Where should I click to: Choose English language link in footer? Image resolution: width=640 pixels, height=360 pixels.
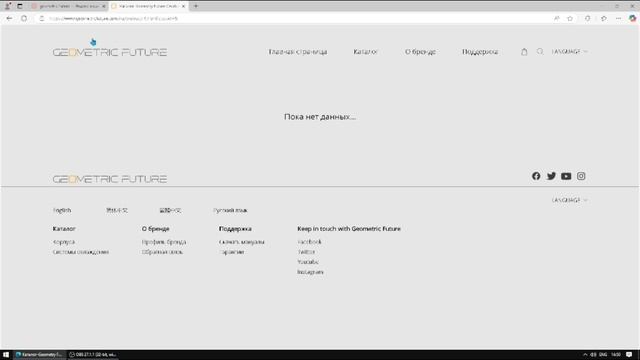click(x=62, y=210)
